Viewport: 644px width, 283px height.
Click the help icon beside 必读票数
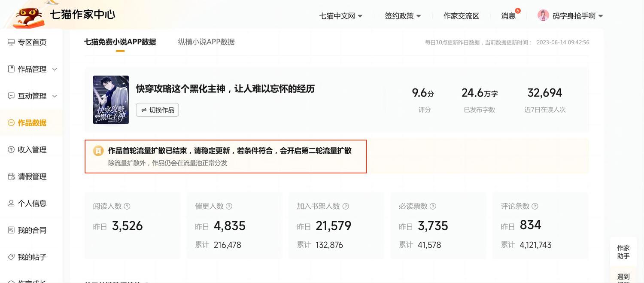(433, 206)
